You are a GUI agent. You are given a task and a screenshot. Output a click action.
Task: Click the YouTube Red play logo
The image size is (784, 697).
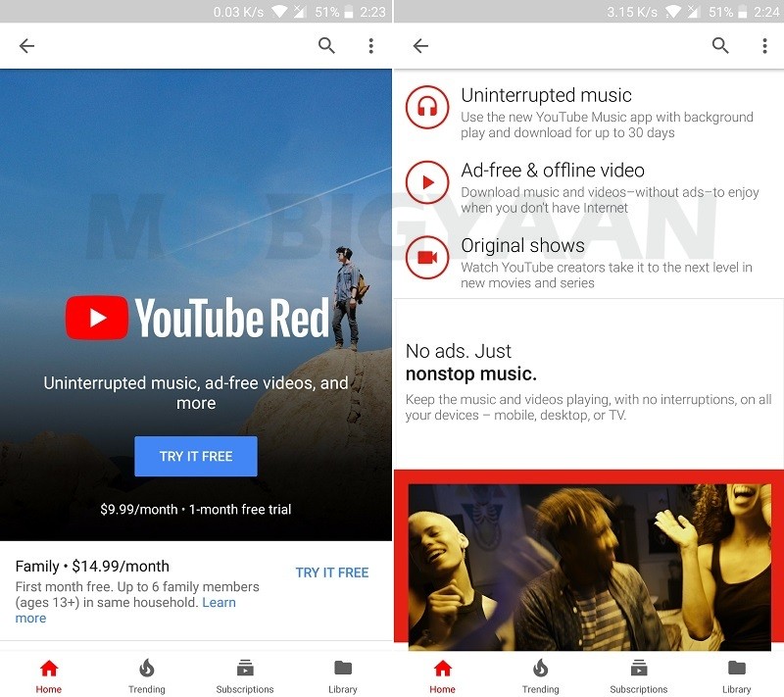pyautogui.click(x=97, y=318)
